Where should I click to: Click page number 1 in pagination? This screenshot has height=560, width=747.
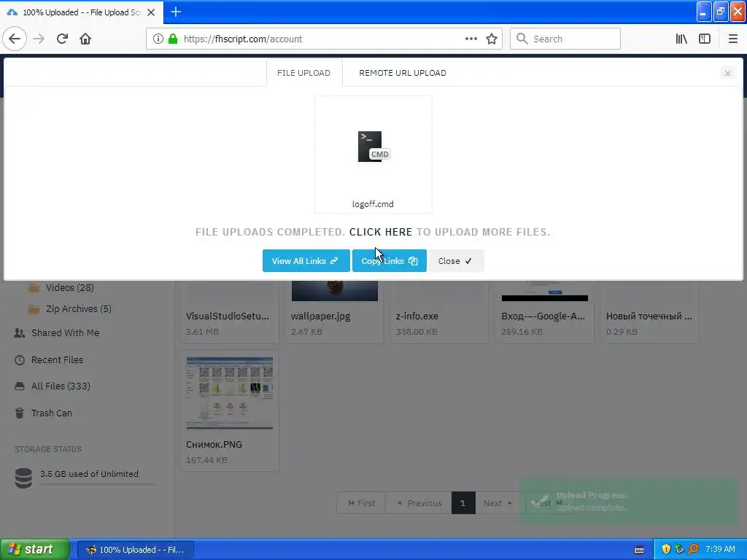463,503
